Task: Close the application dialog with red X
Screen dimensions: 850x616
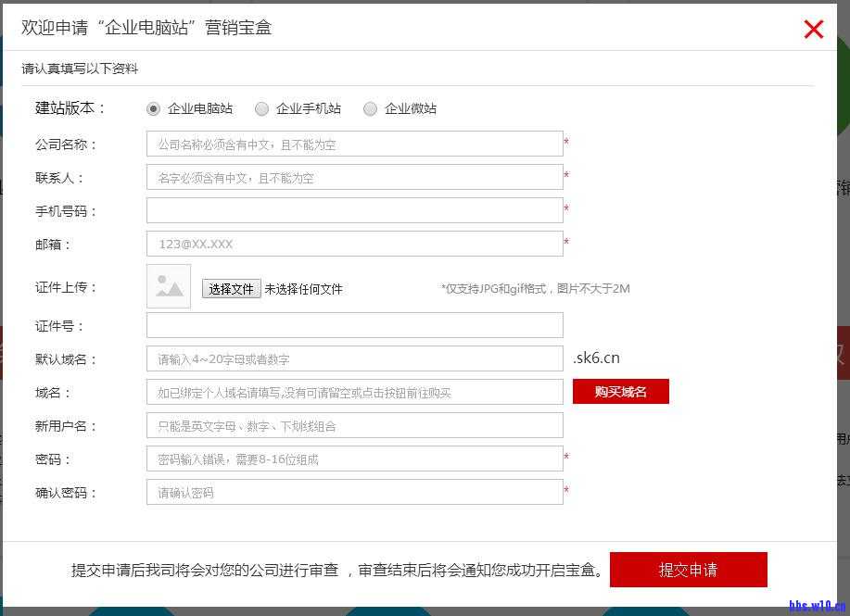Action: pyautogui.click(x=814, y=30)
